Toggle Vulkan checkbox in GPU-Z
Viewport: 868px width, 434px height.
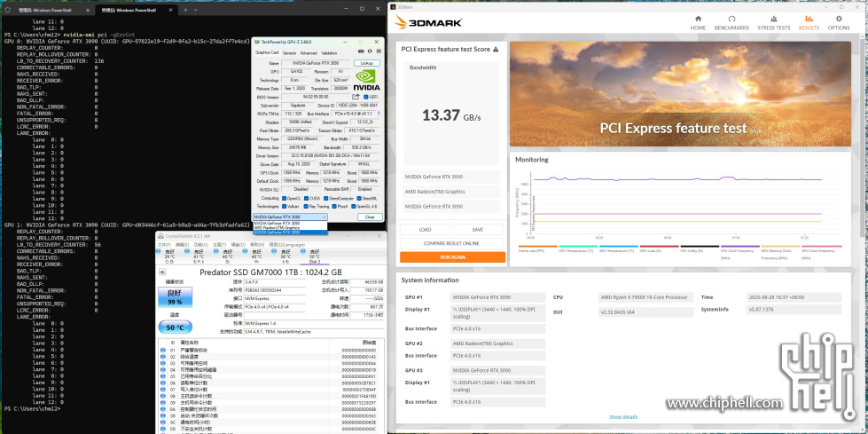point(284,206)
